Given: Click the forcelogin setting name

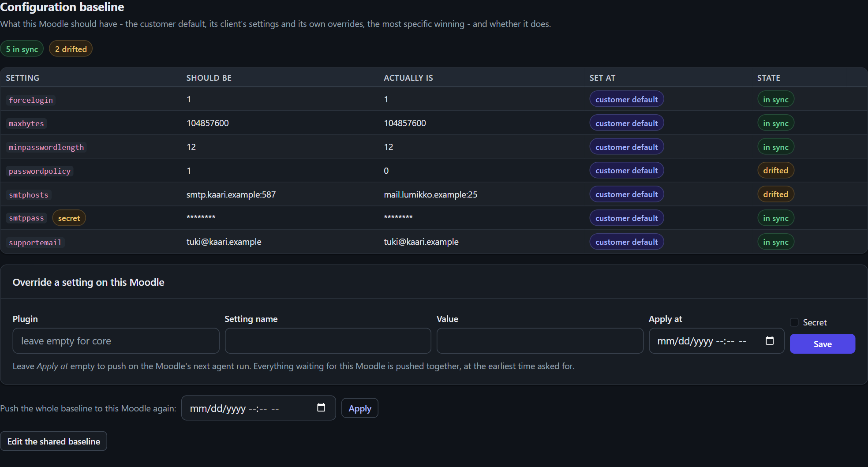Looking at the screenshot, I should 31,100.
